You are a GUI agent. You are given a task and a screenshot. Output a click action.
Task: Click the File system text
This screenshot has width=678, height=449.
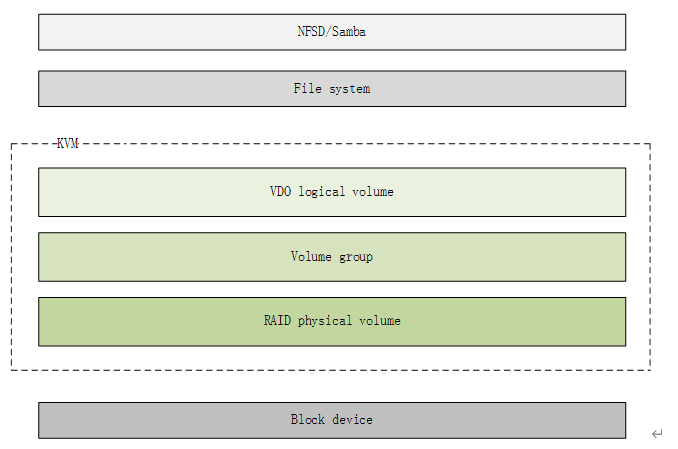click(332, 89)
